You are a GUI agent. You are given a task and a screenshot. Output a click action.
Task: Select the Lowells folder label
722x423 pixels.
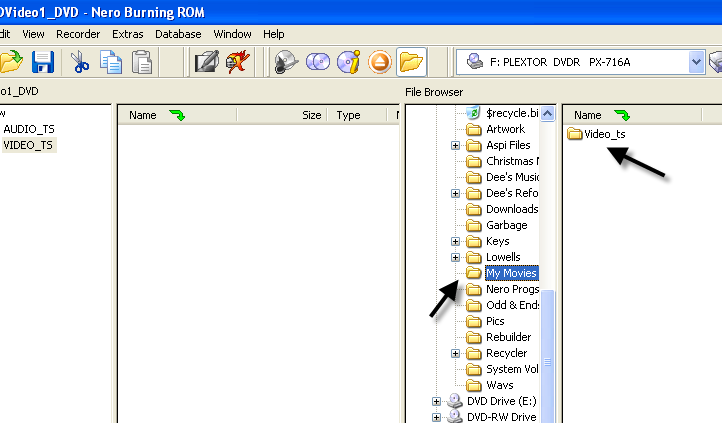pos(503,257)
